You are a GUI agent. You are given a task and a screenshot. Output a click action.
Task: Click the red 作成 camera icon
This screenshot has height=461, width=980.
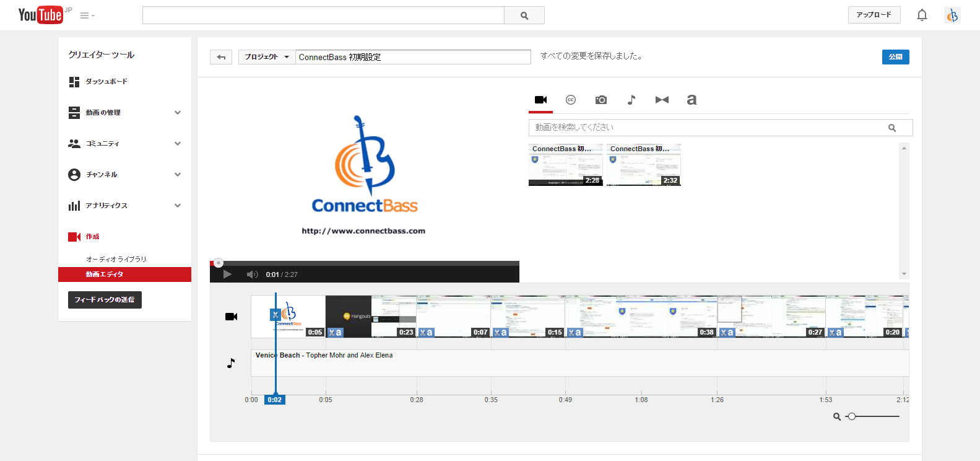pos(74,237)
